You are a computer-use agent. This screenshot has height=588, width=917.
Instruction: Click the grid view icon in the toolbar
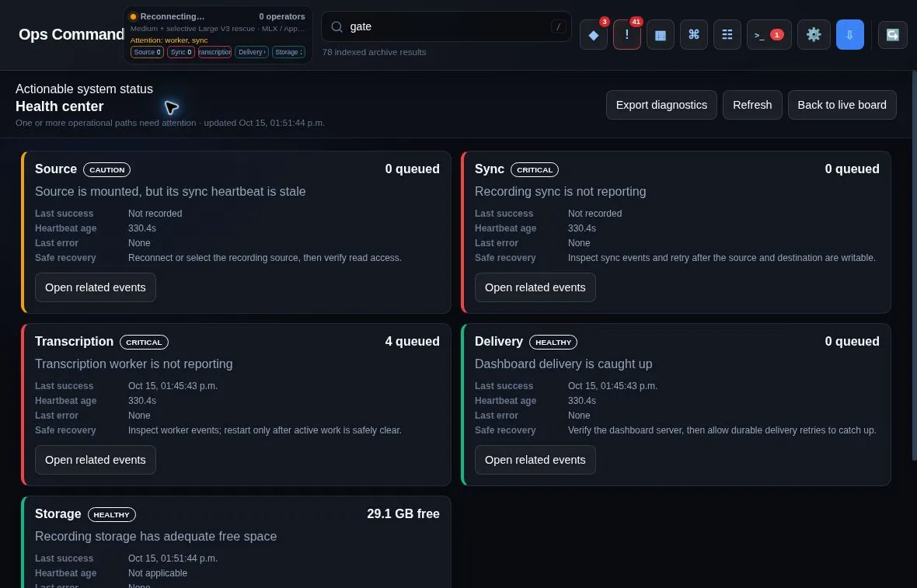[661, 34]
